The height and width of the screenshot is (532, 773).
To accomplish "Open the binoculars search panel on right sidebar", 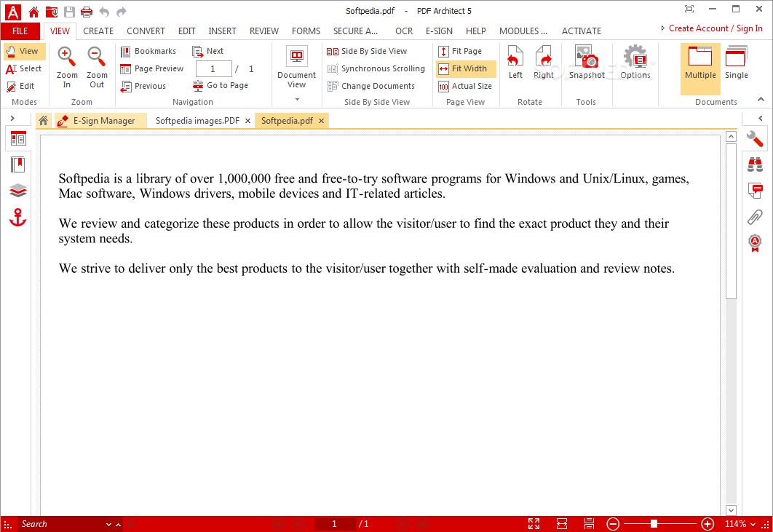I will click(755, 164).
